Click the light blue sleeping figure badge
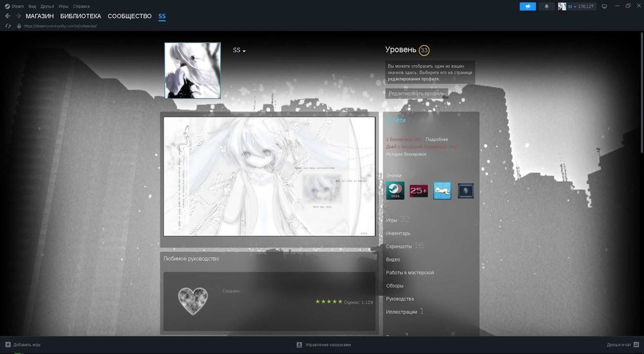644x354 pixels. coord(442,191)
